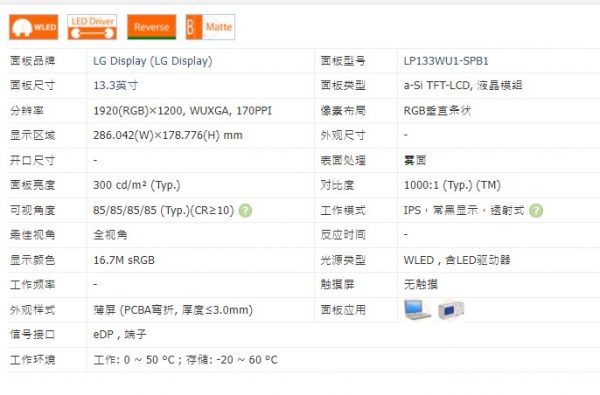Image resolution: width=600 pixels, height=395 pixels.
Task: Open the help icon beside IPS working mode
Action: pos(536,211)
